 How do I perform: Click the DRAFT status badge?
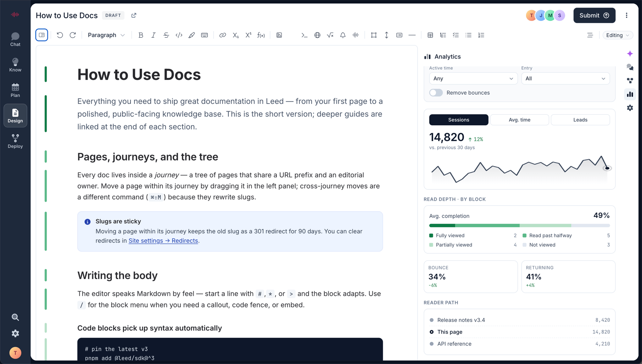[113, 15]
